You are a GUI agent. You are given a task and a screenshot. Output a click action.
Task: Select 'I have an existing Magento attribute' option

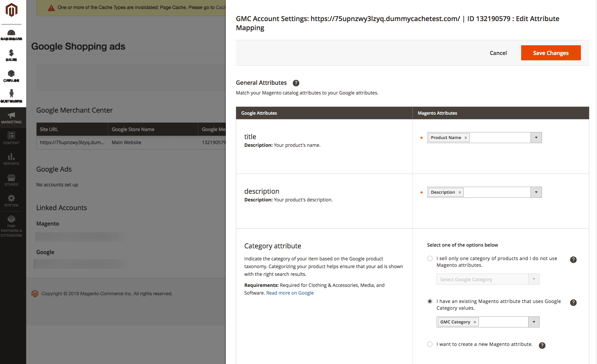(430, 301)
